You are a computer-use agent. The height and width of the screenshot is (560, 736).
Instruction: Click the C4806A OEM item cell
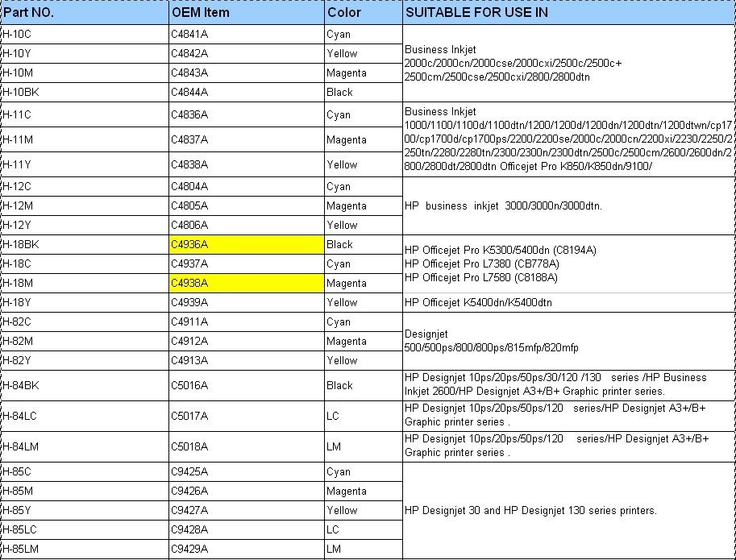(x=245, y=225)
